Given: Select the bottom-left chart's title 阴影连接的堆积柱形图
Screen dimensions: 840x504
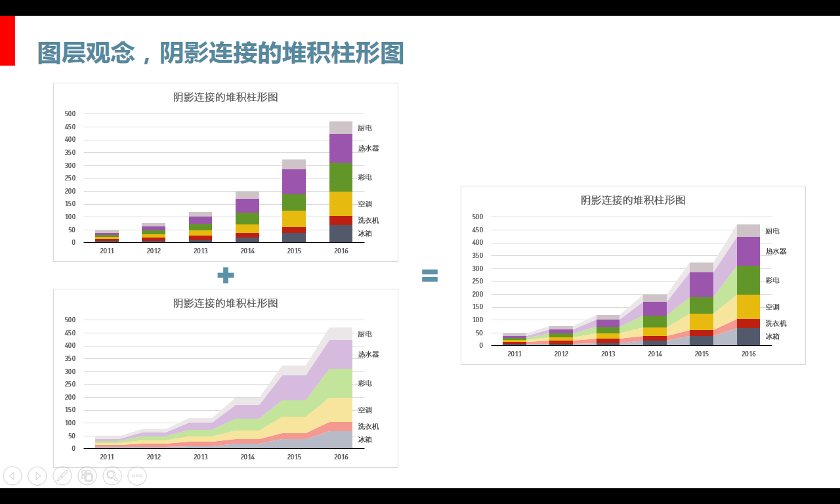Looking at the screenshot, I should 226,303.
